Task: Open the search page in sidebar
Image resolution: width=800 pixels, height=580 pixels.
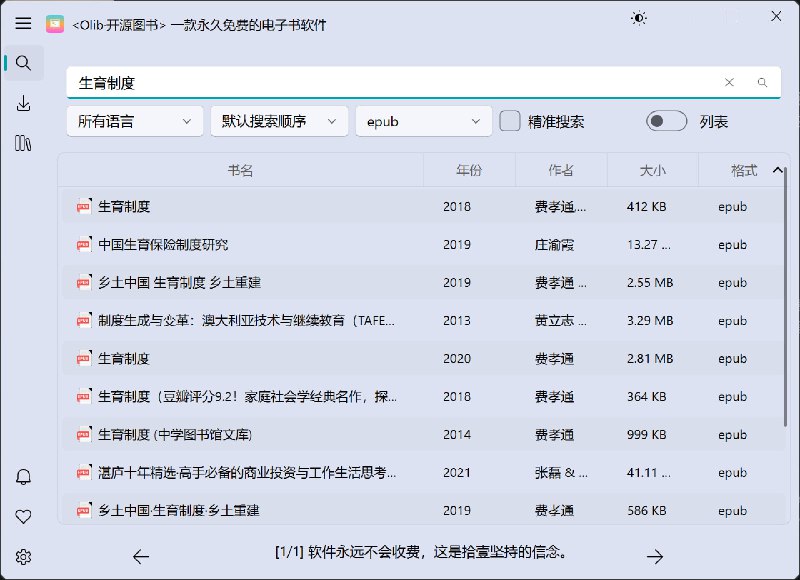Action: pyautogui.click(x=24, y=63)
